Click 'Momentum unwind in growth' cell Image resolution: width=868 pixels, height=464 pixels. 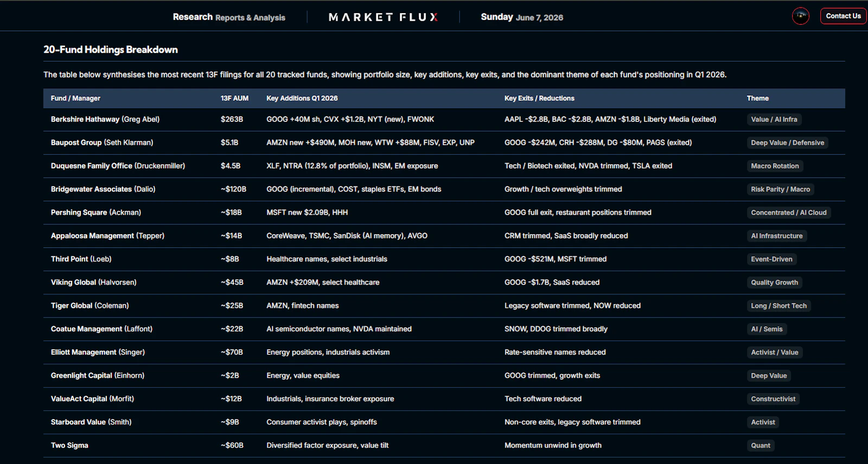click(x=553, y=446)
